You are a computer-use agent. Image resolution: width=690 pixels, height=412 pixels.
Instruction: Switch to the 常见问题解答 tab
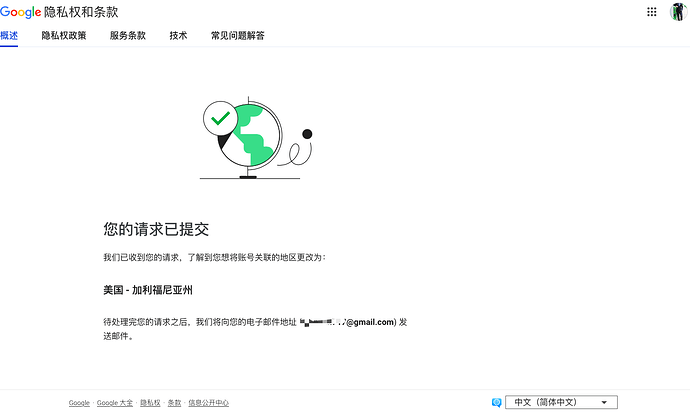pos(238,36)
